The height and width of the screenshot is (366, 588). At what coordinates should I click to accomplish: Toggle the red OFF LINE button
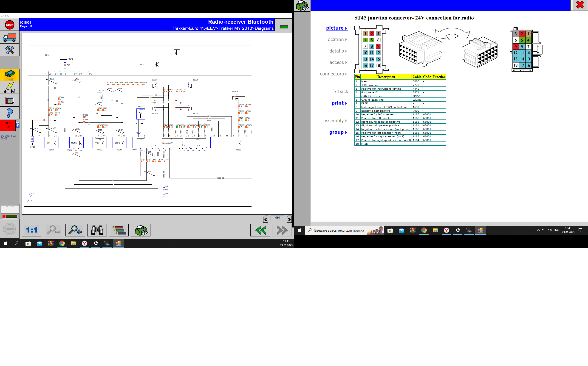(x=8, y=125)
